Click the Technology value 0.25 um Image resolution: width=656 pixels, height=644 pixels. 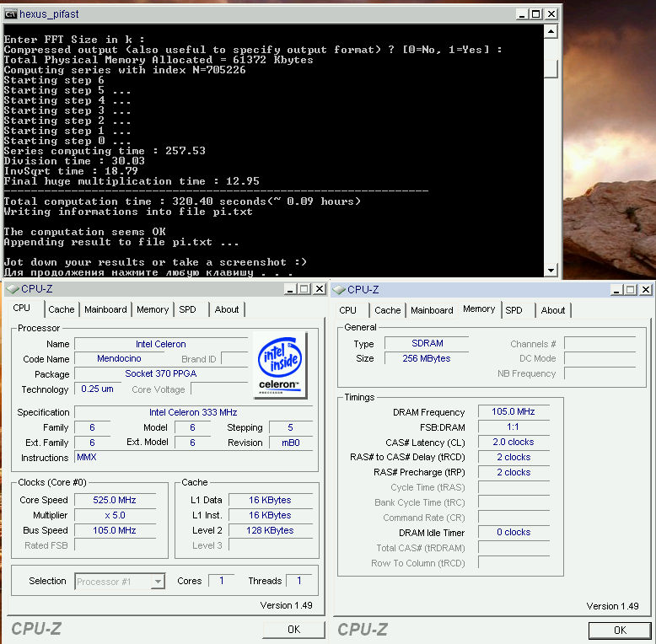[x=97, y=389]
